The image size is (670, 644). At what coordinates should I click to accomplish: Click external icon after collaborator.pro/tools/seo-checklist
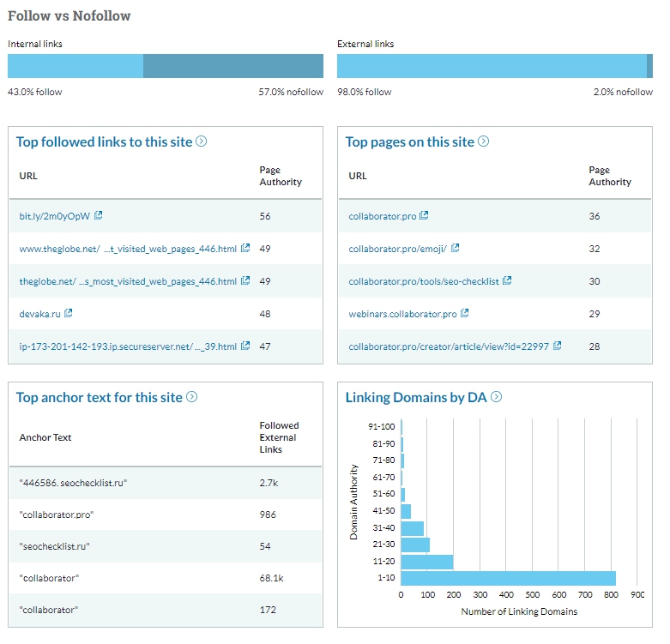pyautogui.click(x=507, y=281)
